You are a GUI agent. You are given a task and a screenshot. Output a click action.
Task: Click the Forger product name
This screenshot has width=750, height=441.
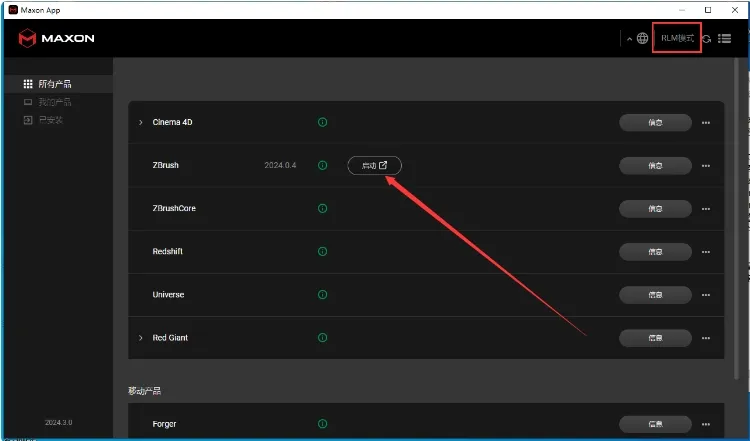[x=165, y=424]
